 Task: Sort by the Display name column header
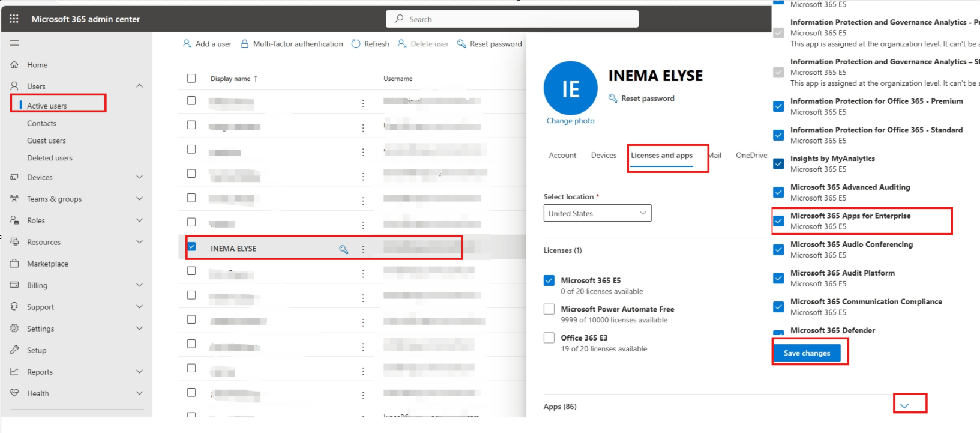pyautogui.click(x=234, y=79)
